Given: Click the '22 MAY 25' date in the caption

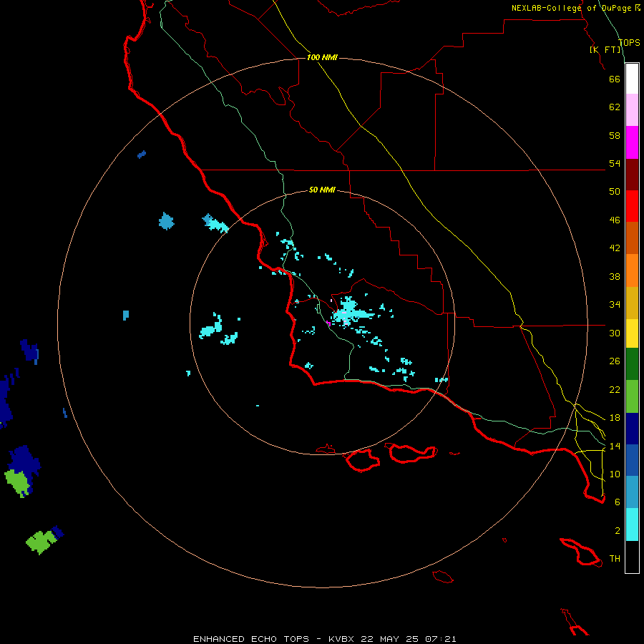Looking at the screenshot, I should [389, 639].
